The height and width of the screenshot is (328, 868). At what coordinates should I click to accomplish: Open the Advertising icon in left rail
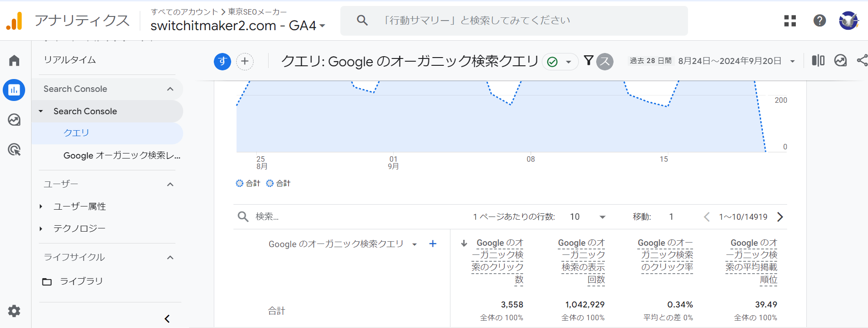tap(14, 149)
